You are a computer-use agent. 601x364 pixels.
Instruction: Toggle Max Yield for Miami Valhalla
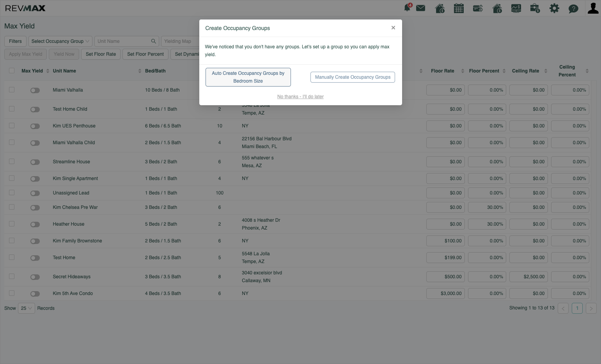(x=35, y=90)
